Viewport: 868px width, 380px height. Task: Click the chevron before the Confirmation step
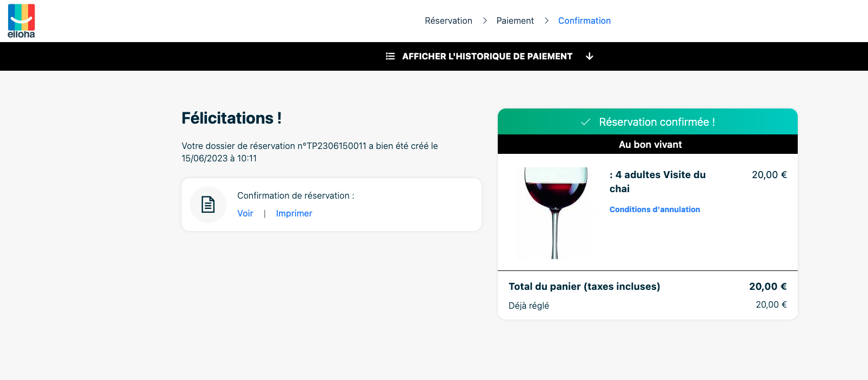546,21
